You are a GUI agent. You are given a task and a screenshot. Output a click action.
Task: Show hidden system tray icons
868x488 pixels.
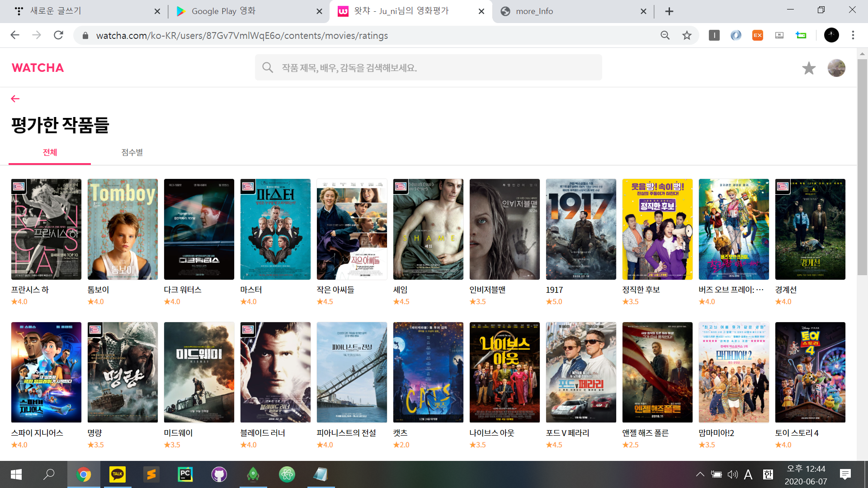700,474
